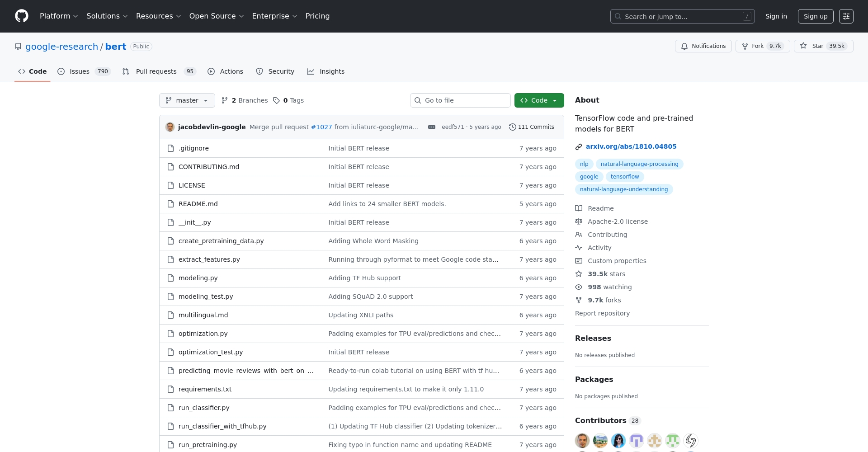Expand commit message ellipsis button

(x=432, y=127)
